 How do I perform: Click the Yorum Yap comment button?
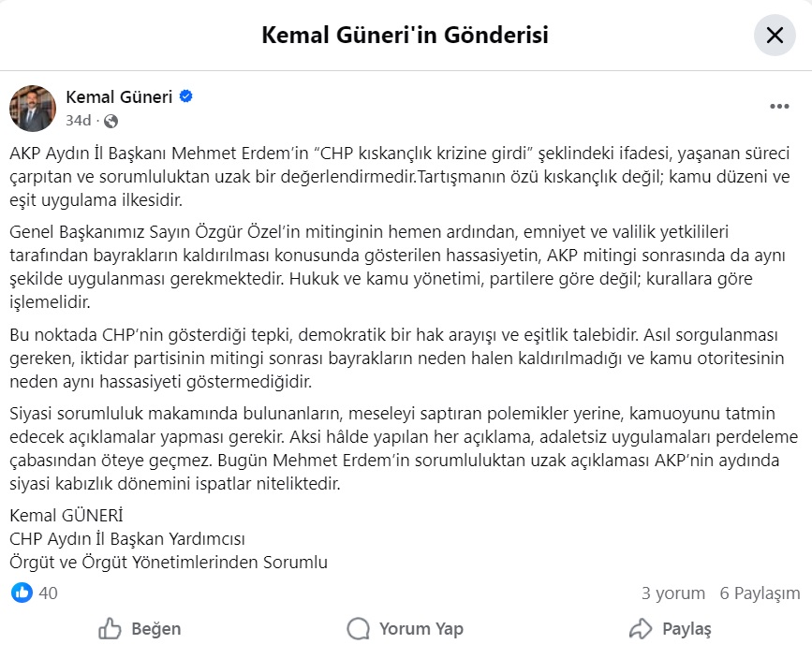pyautogui.click(x=405, y=628)
